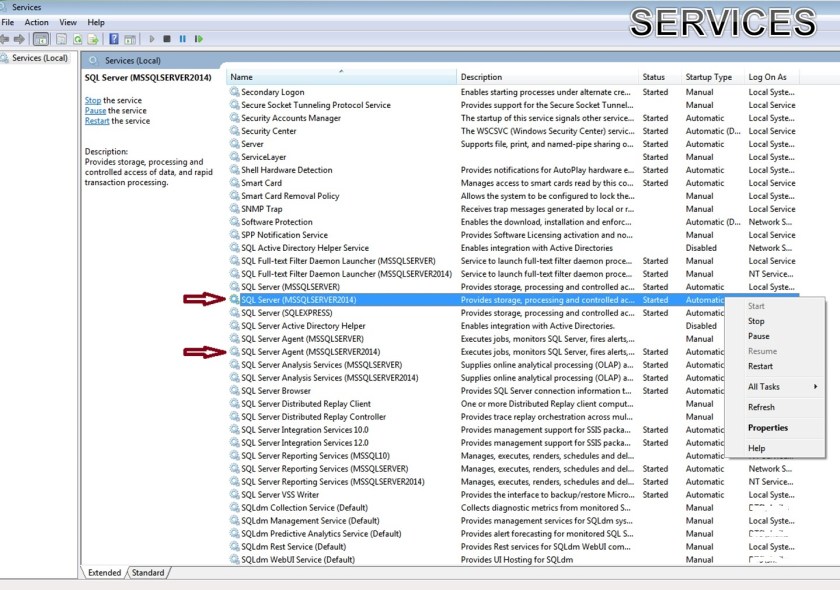Click the Export List toolbar icon
Screen dimensions: 840x590
pos(93,39)
